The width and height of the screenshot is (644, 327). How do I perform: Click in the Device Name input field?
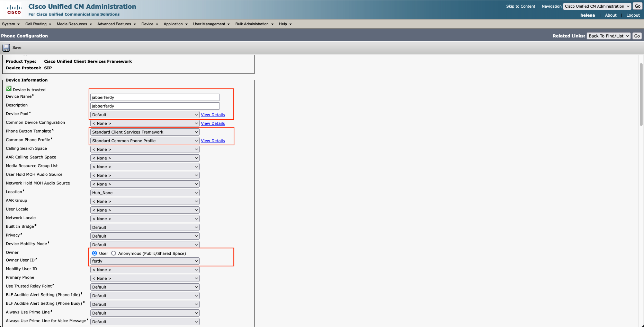[x=155, y=97]
